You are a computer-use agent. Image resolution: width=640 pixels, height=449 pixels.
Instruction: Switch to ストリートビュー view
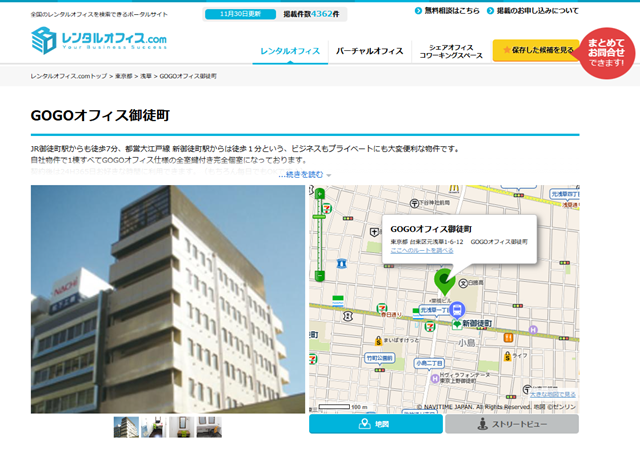click(511, 424)
